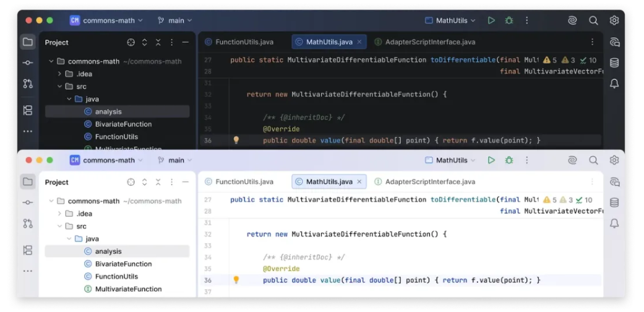Expand .idea folder in dark window
This screenshot has height=312, width=644.
click(x=59, y=74)
